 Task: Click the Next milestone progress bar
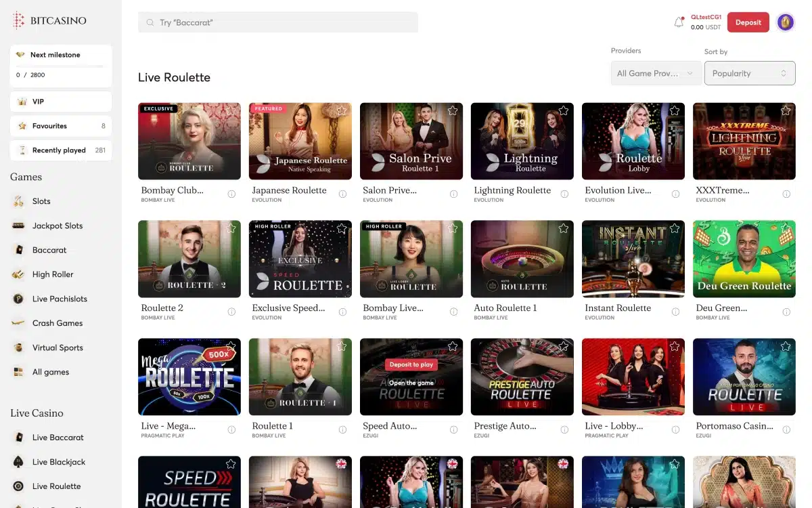point(61,66)
